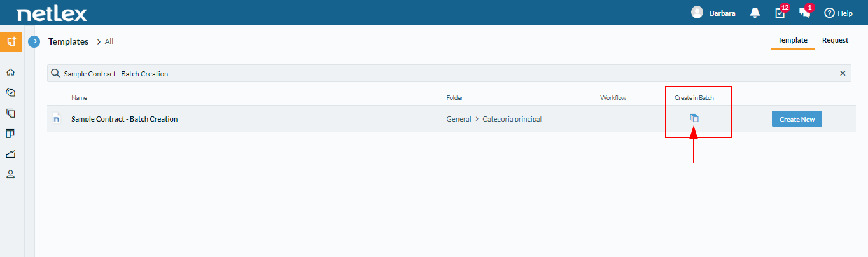Open the circular check sidebar icon
The width and height of the screenshot is (868, 257).
coord(10,92)
